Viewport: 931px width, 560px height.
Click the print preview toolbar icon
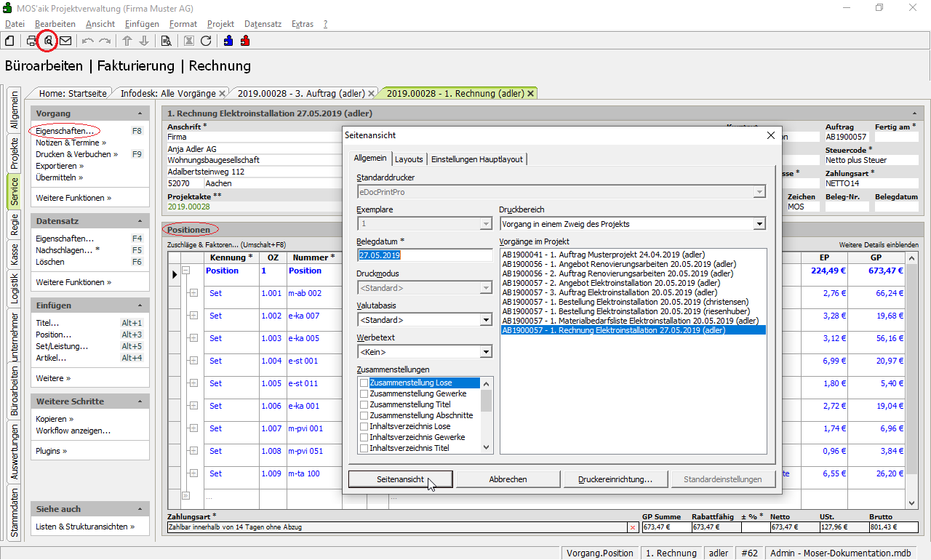pyautogui.click(x=48, y=41)
